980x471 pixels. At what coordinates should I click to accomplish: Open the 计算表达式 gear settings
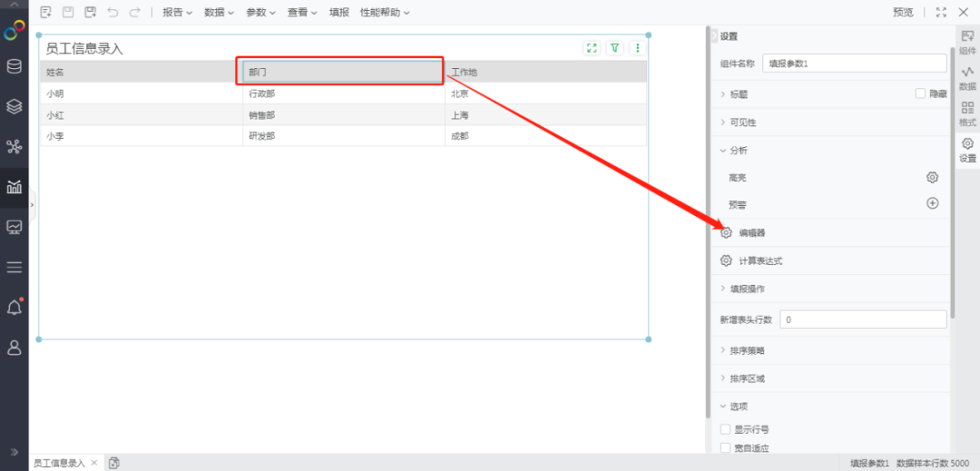point(726,260)
